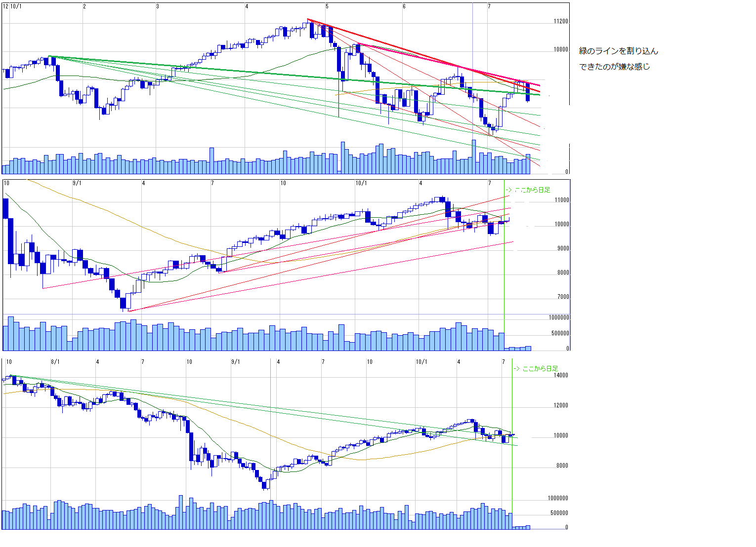Click the 10/1 date label in bottom chart
The height and width of the screenshot is (547, 756).
tap(421, 362)
